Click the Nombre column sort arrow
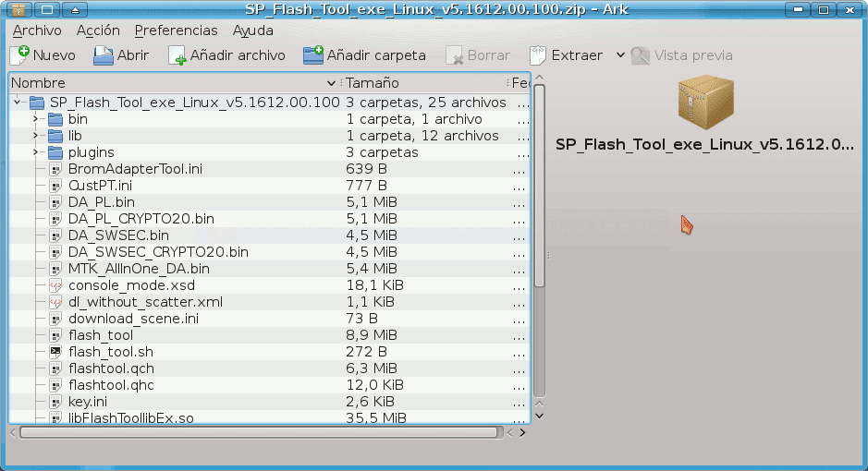Image resolution: width=868 pixels, height=471 pixels. (x=331, y=83)
